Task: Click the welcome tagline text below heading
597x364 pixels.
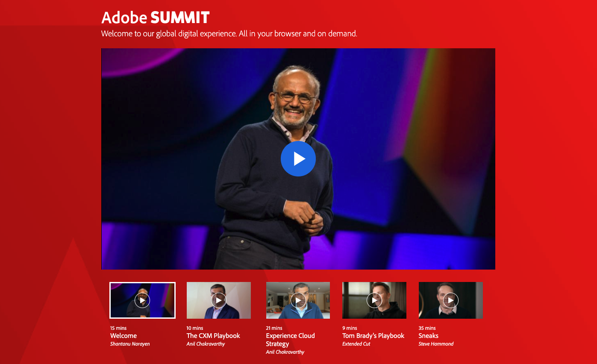Action: click(x=229, y=34)
